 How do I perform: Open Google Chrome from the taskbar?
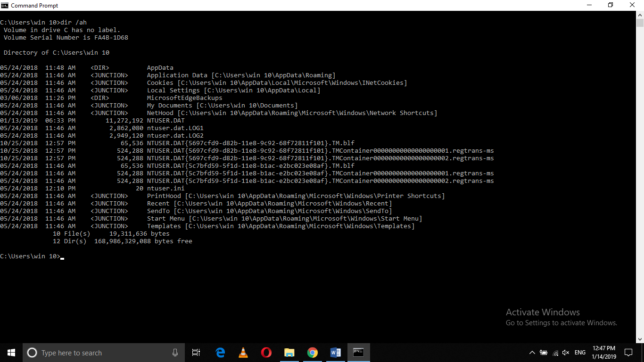[x=312, y=352]
